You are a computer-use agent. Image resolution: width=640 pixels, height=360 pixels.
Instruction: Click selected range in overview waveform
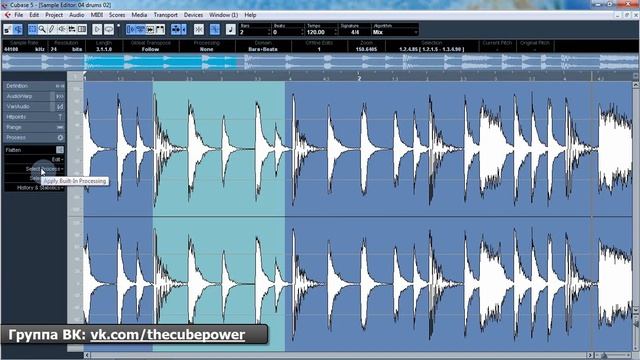[161, 62]
